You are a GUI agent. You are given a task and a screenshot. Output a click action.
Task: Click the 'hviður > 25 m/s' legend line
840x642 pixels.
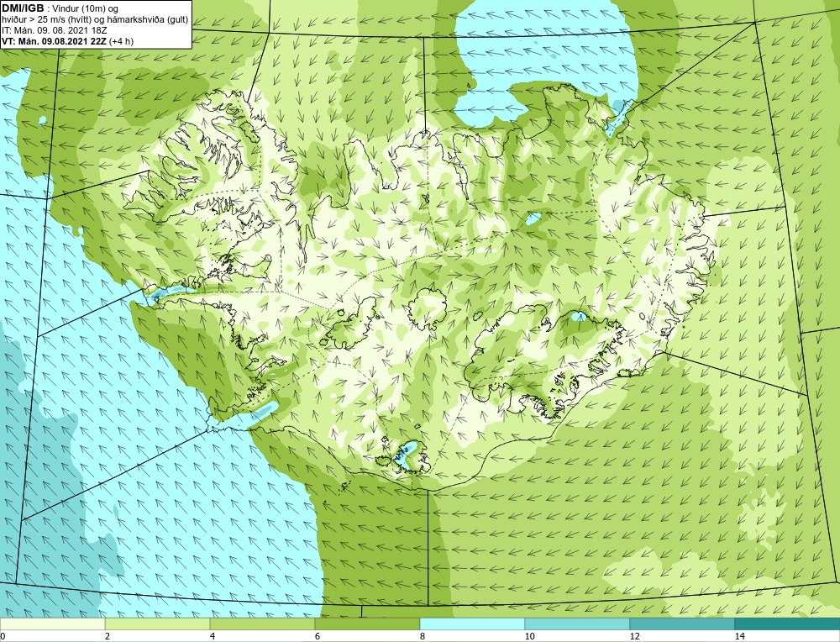[x=96, y=20]
